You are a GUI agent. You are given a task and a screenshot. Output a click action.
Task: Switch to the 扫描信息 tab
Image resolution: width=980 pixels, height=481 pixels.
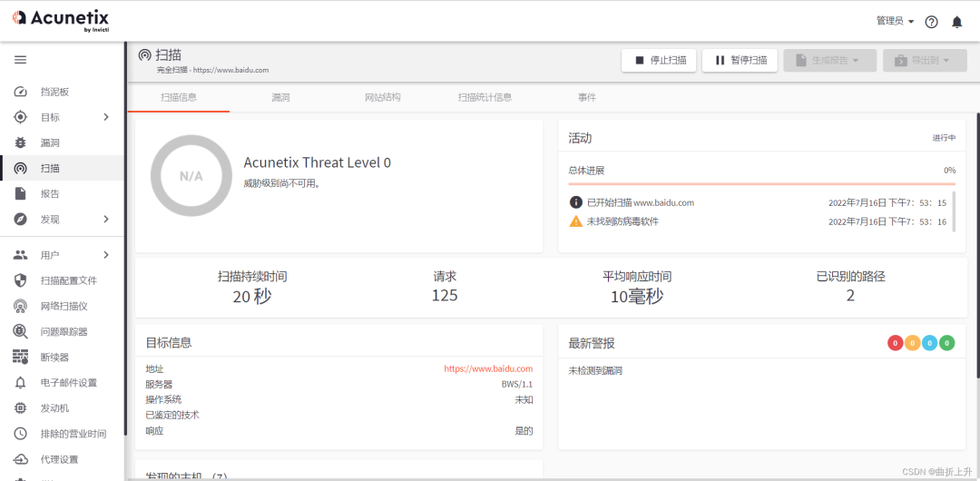(x=179, y=98)
